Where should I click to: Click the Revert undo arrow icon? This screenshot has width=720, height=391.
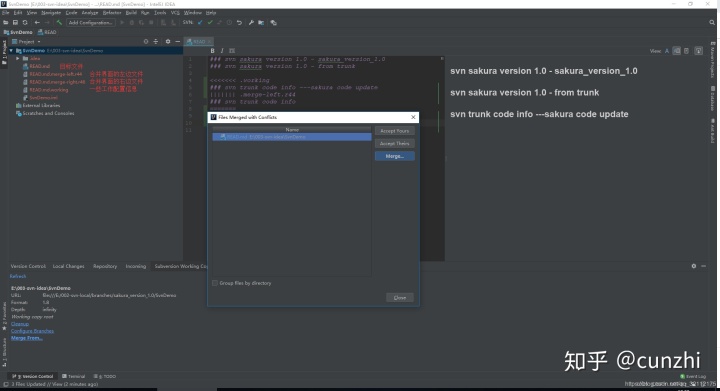pos(239,22)
